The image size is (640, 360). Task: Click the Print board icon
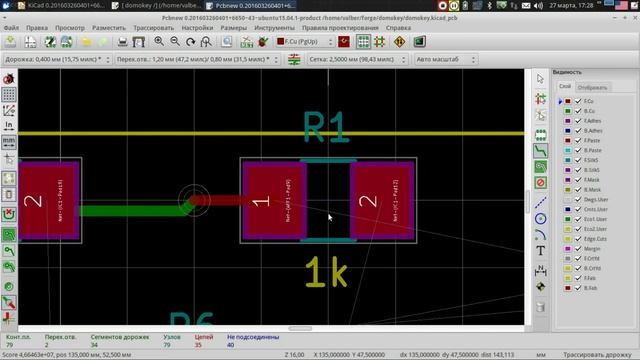[x=122, y=41]
